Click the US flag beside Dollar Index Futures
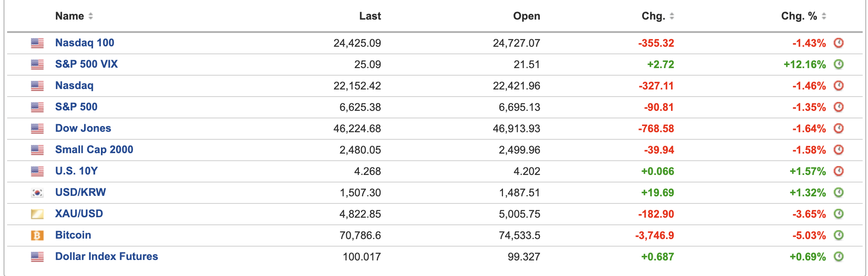868x276 pixels. coord(37,257)
